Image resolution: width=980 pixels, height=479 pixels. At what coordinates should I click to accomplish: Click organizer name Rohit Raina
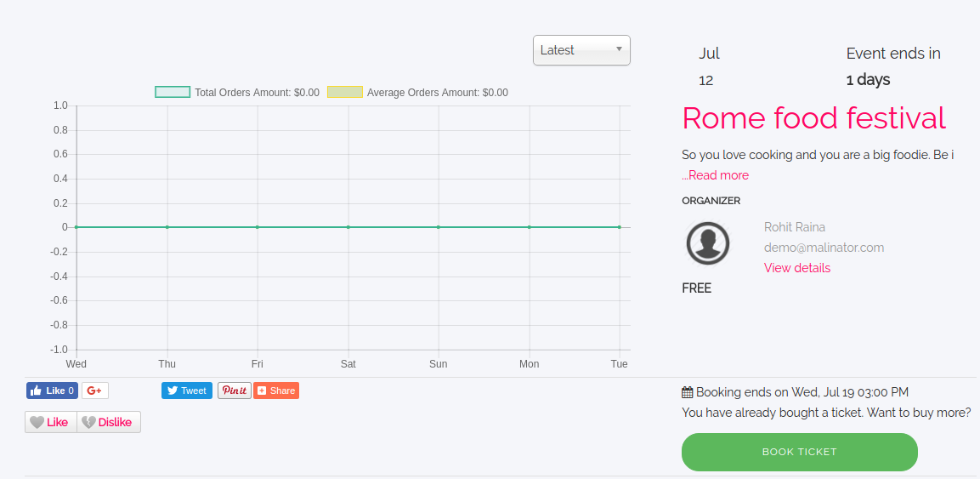pyautogui.click(x=794, y=227)
